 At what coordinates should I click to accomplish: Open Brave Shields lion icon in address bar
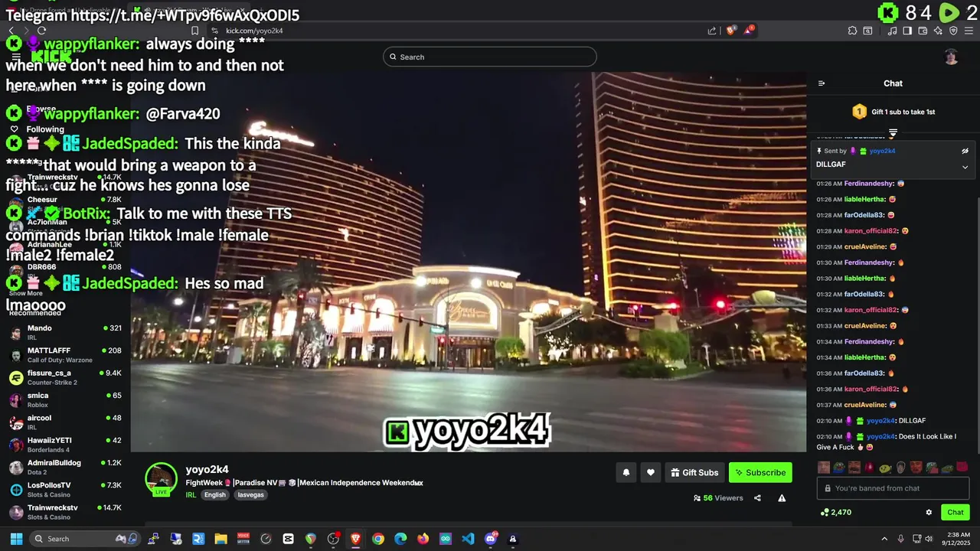pyautogui.click(x=730, y=31)
